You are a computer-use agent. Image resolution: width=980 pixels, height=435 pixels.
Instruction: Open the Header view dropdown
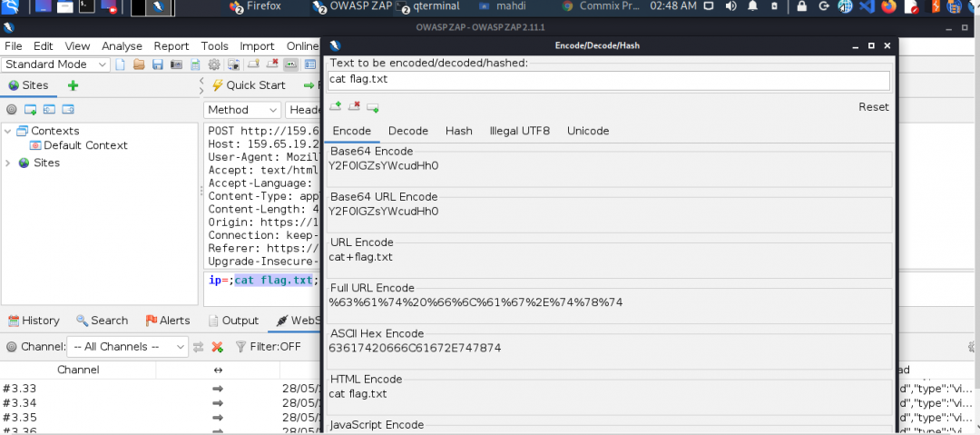point(304,110)
